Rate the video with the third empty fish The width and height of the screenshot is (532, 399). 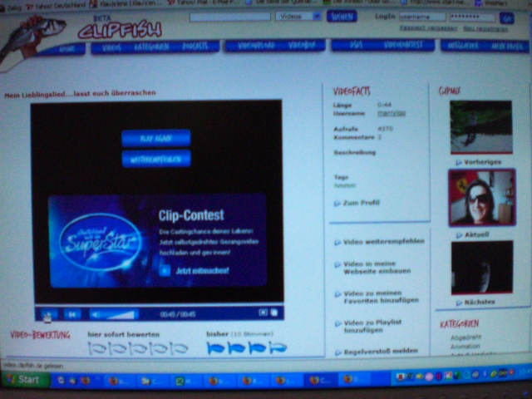(138, 348)
